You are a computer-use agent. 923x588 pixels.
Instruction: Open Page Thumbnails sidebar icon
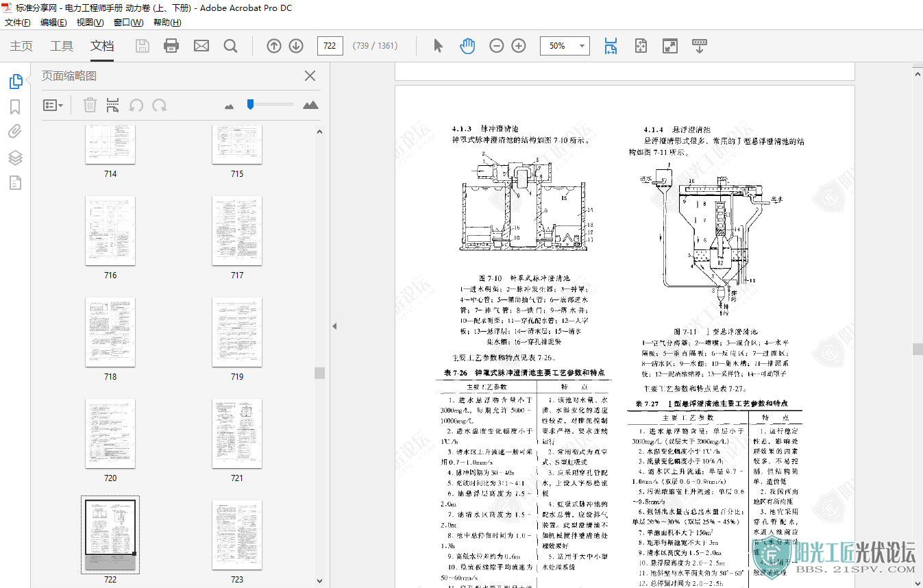point(15,82)
